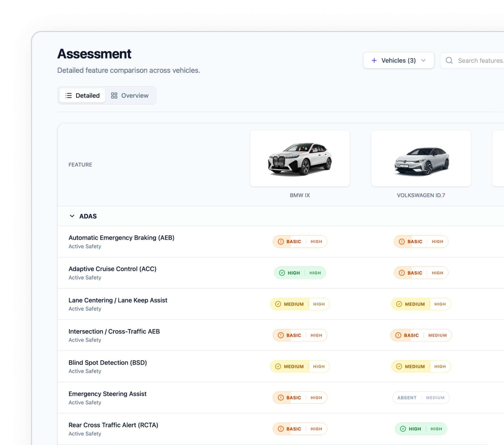Open the Vehicles (3) dropdown
This screenshot has height=445, width=504.
point(398,60)
